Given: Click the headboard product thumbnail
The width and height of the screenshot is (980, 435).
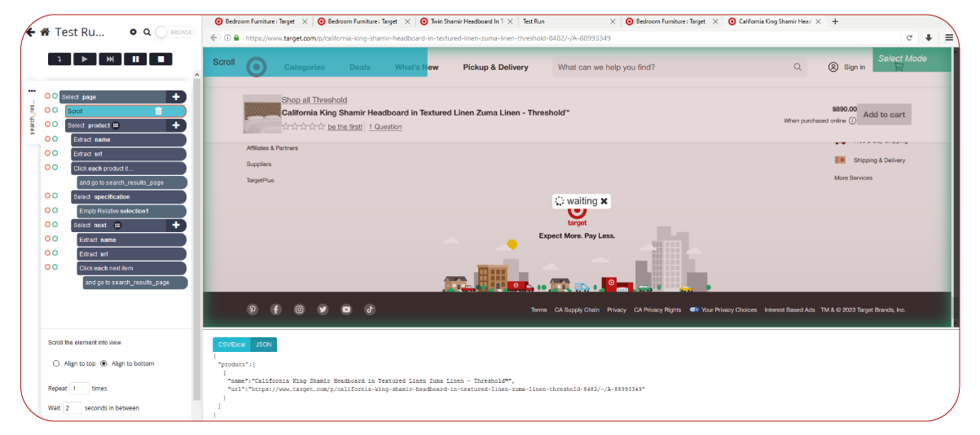Looking at the screenshot, I should [x=261, y=114].
